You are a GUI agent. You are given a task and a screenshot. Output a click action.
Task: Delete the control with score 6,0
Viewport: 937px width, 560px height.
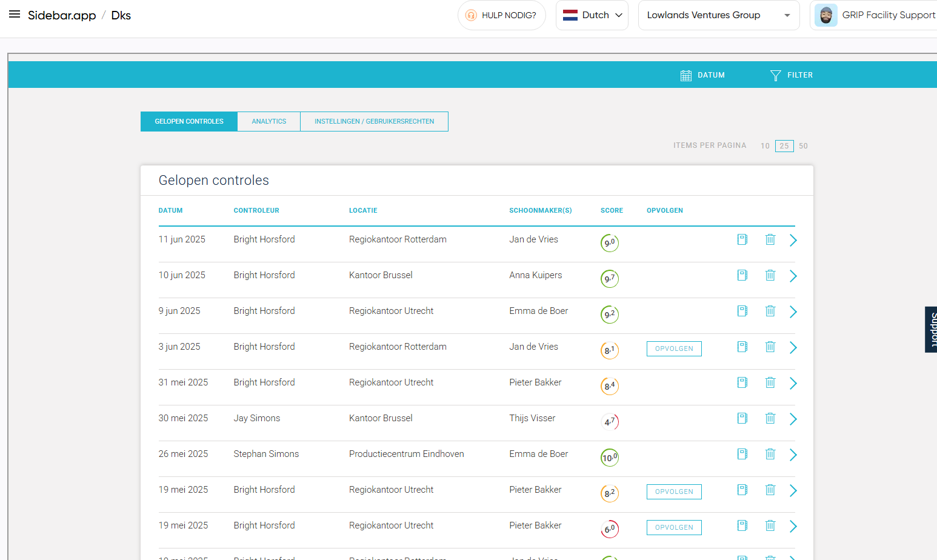coord(770,525)
